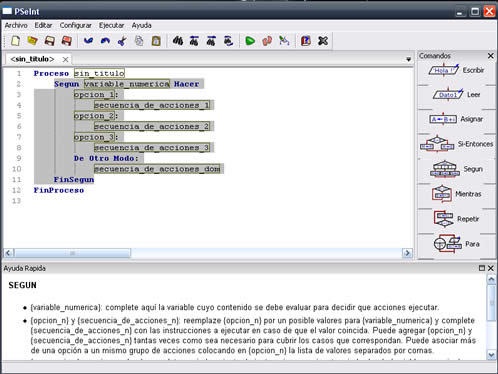498x374 pixels.
Task: Click the Save As icon
Action: point(66,41)
